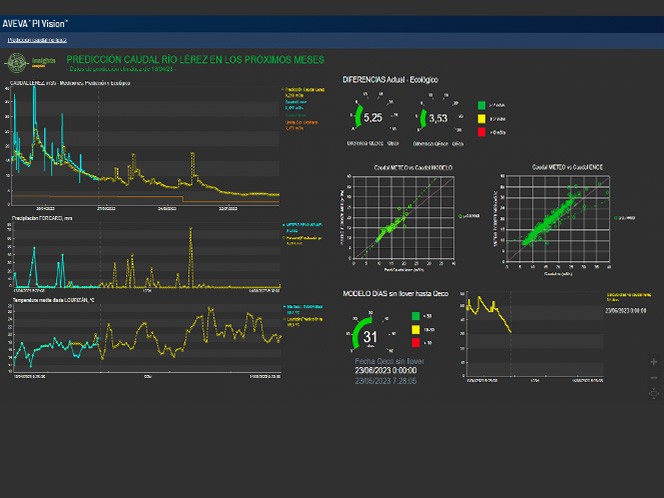Click green swatch in DIFERENCIAS legend
The width and height of the screenshot is (664, 498).
pos(482,104)
